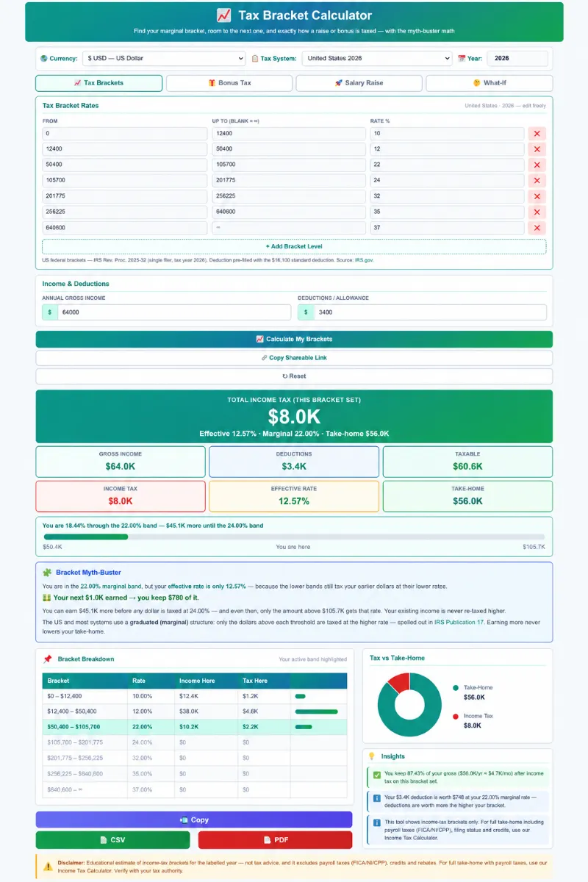Edit the rate field showing 22
The width and height of the screenshot is (588, 882).
tap(447, 165)
